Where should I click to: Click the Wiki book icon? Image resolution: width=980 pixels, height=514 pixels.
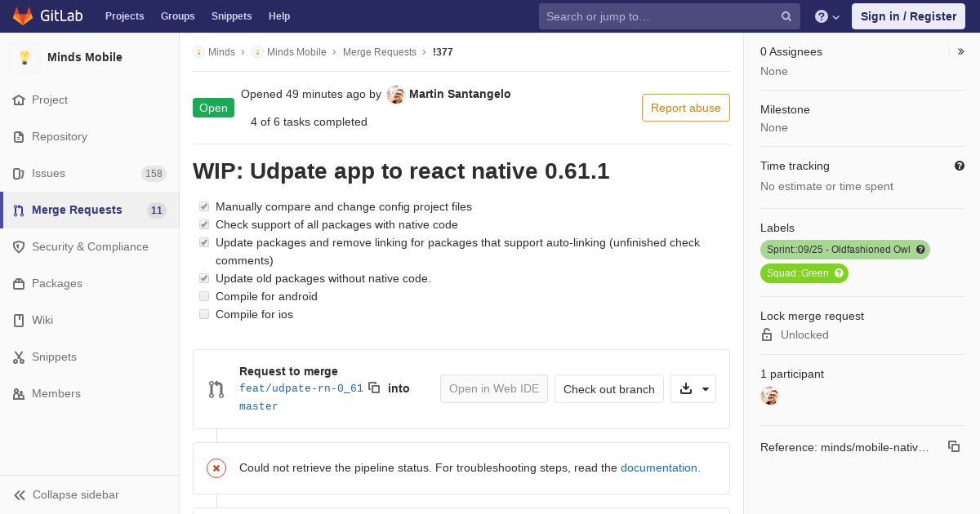tap(19, 320)
